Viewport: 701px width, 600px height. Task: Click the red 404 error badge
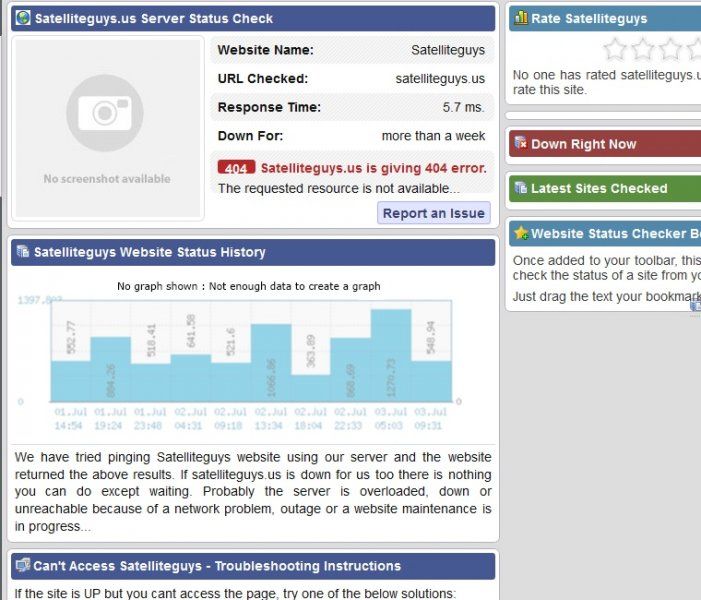click(x=236, y=168)
